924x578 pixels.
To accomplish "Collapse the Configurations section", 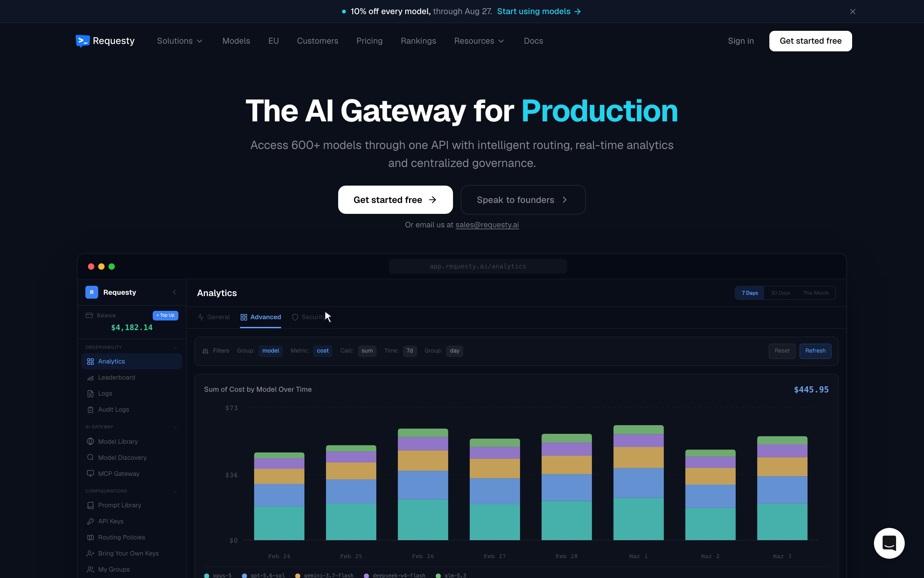I will pos(175,491).
